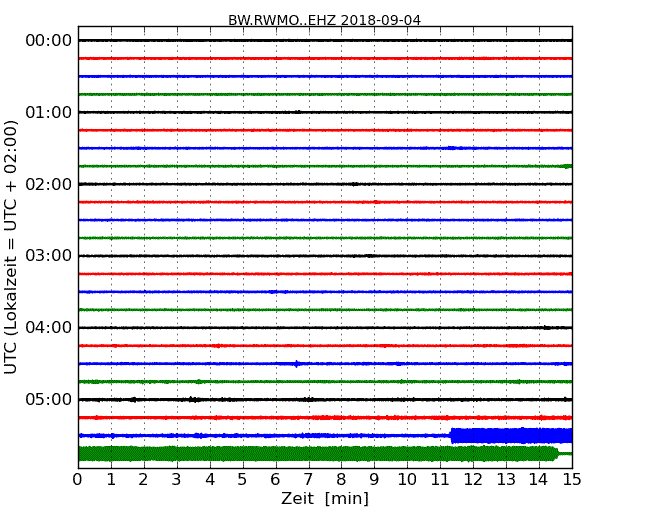Click x-axis tick label 14
This screenshot has height=520, width=650.
pos(538,480)
